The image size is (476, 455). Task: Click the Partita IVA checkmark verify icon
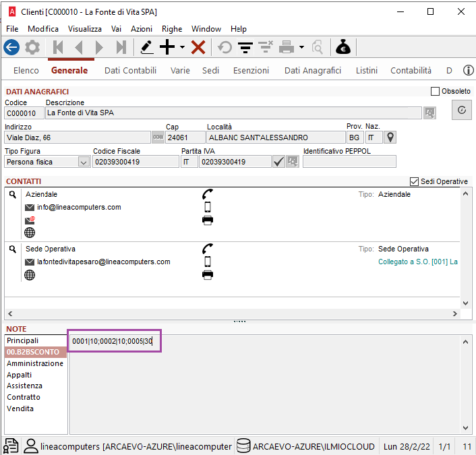point(278,162)
